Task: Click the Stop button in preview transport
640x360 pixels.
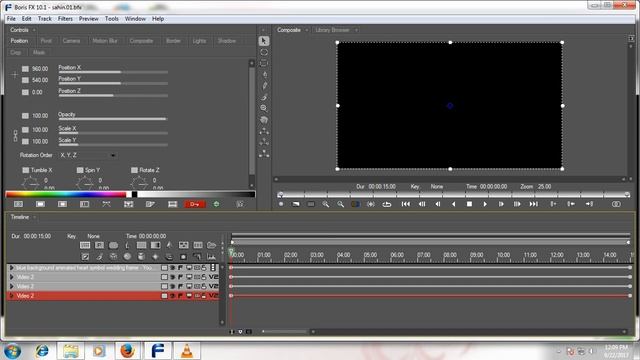Action: [469, 204]
